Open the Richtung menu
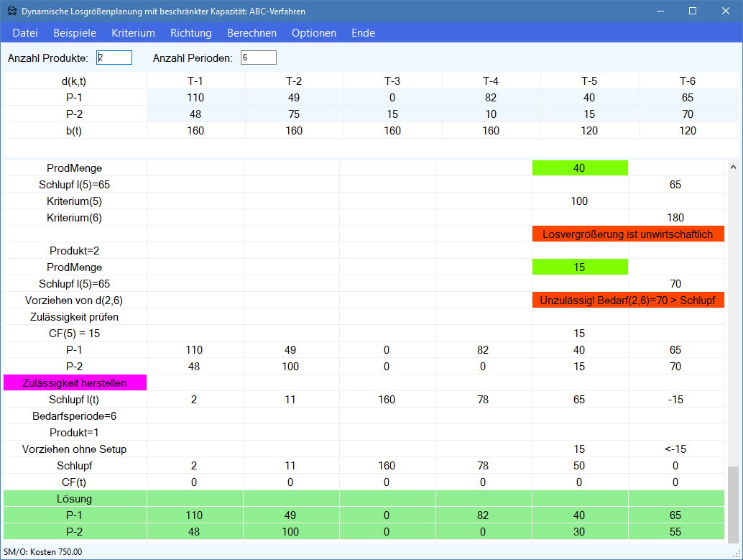The image size is (743, 560). (191, 33)
